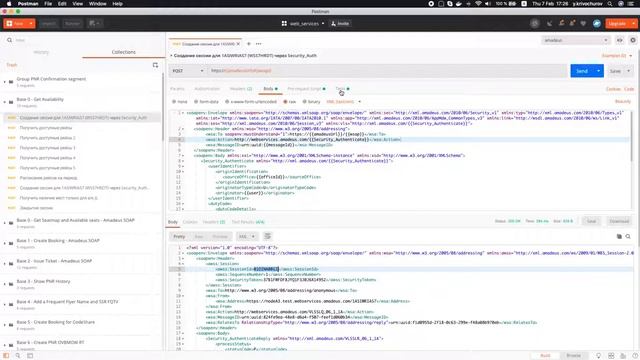Click the request URL field

coord(386,71)
